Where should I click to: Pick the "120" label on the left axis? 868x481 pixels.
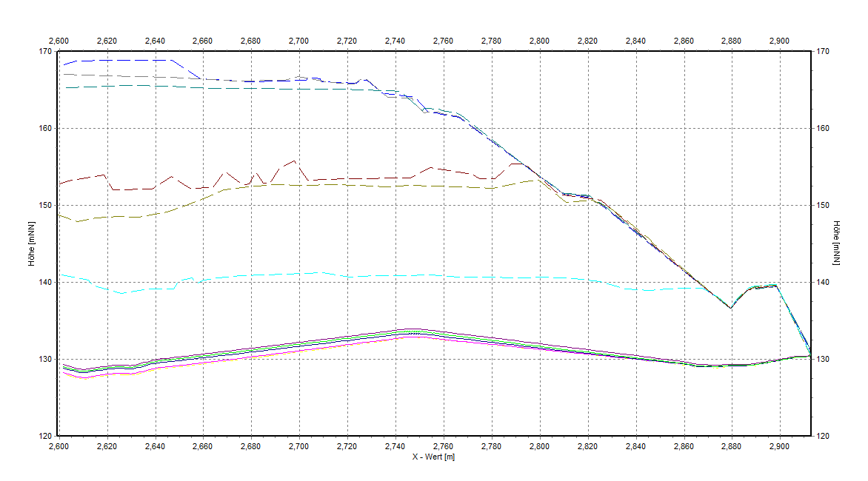[45, 436]
